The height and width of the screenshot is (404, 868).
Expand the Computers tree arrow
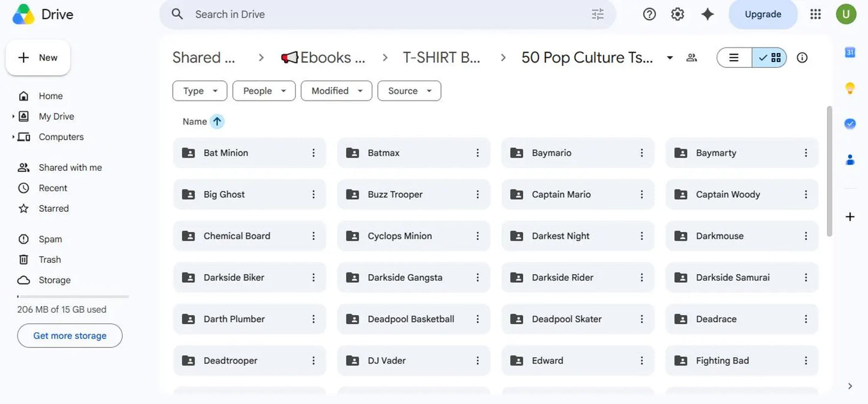pyautogui.click(x=13, y=137)
